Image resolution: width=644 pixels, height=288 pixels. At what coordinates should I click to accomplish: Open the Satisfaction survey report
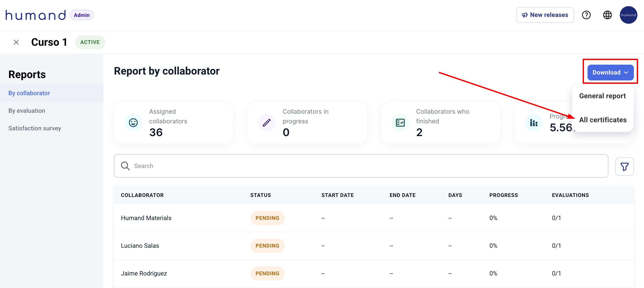(35, 128)
